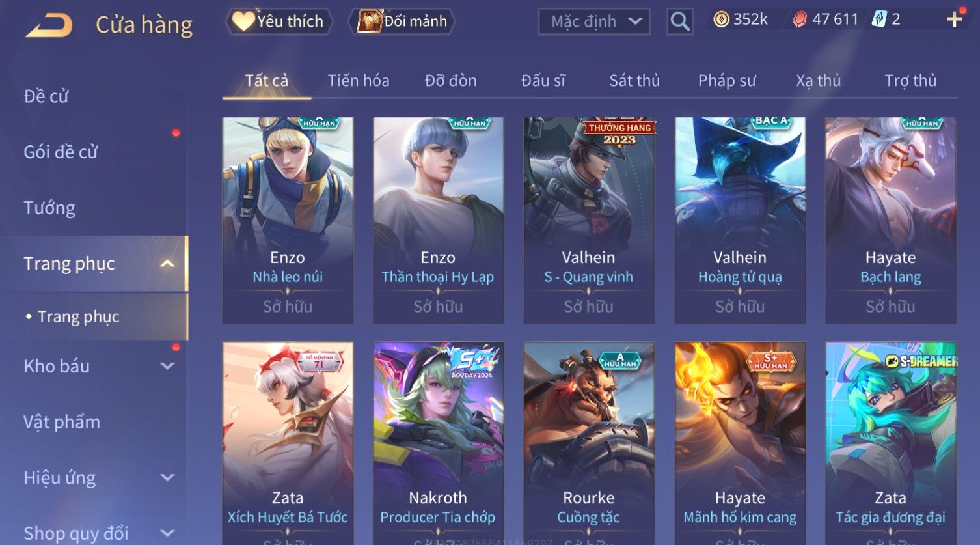The width and height of the screenshot is (980, 545).
Task: Open Gói đề cử in the sidebar
Action: (x=61, y=152)
